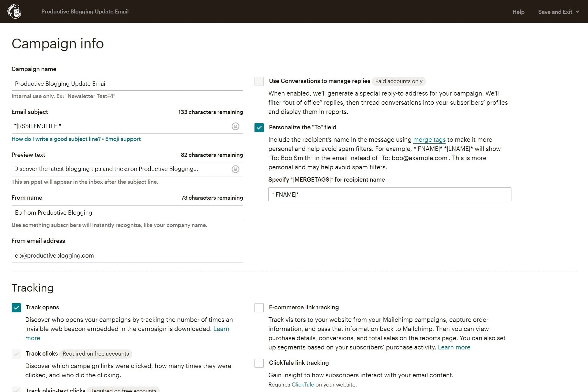Click the From email address input field
The width and height of the screenshot is (588, 392).
coord(127,255)
